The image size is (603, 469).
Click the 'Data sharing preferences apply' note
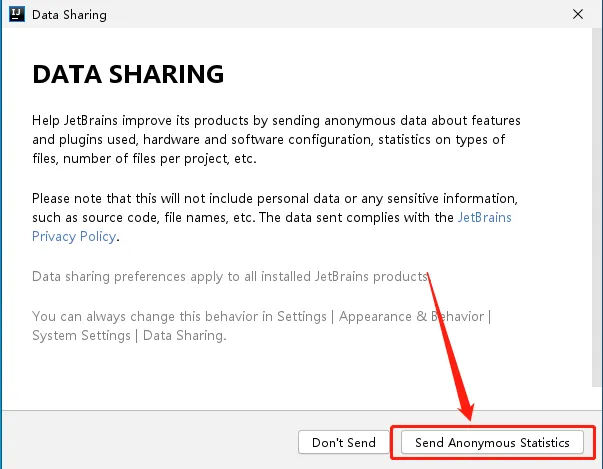tap(230, 276)
